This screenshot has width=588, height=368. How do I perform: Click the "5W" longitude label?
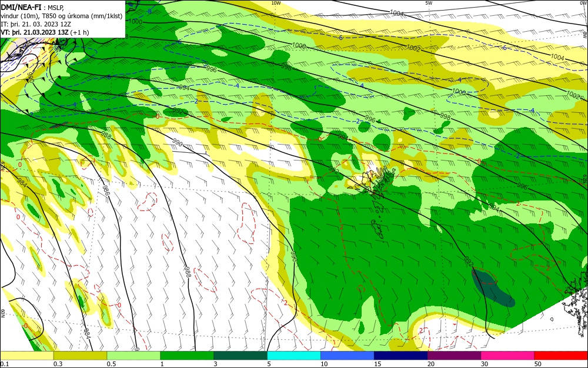(428, 3)
